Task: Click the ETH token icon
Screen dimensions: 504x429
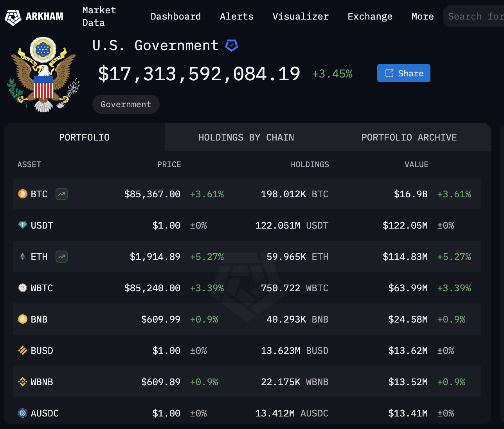Action: pyautogui.click(x=23, y=256)
